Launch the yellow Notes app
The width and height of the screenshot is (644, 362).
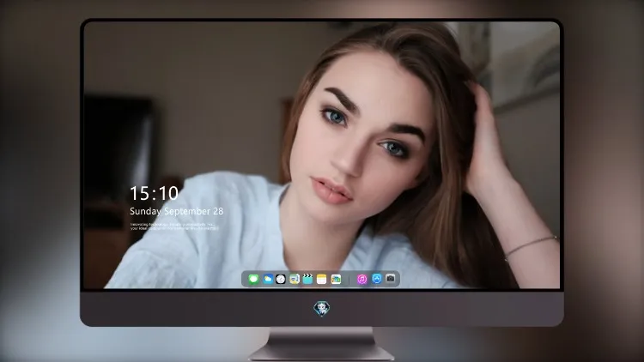pyautogui.click(x=322, y=279)
